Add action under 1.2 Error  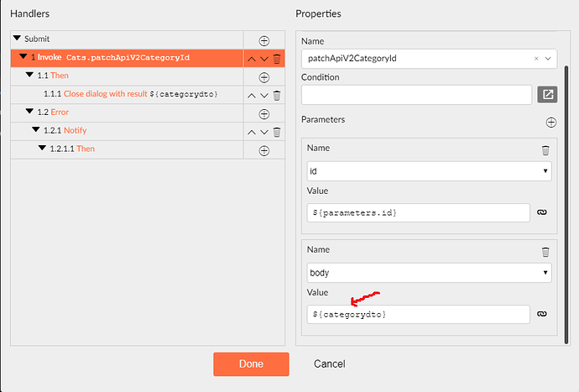[264, 114]
